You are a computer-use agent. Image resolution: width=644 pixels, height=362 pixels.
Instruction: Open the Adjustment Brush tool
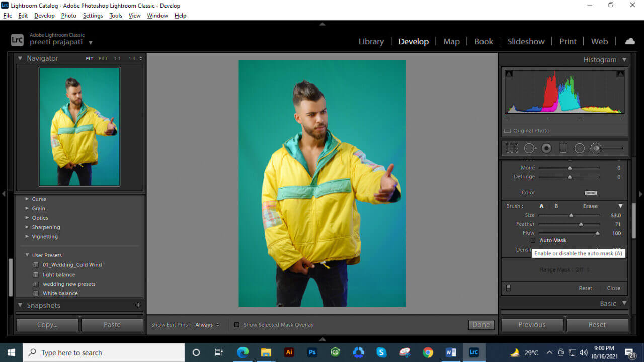[596, 148]
